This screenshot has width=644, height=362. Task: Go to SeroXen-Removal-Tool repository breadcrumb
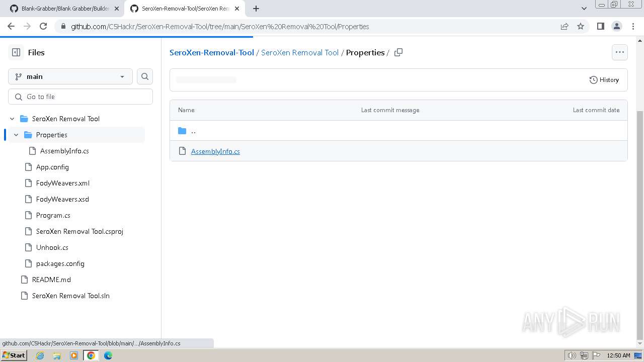pyautogui.click(x=212, y=52)
